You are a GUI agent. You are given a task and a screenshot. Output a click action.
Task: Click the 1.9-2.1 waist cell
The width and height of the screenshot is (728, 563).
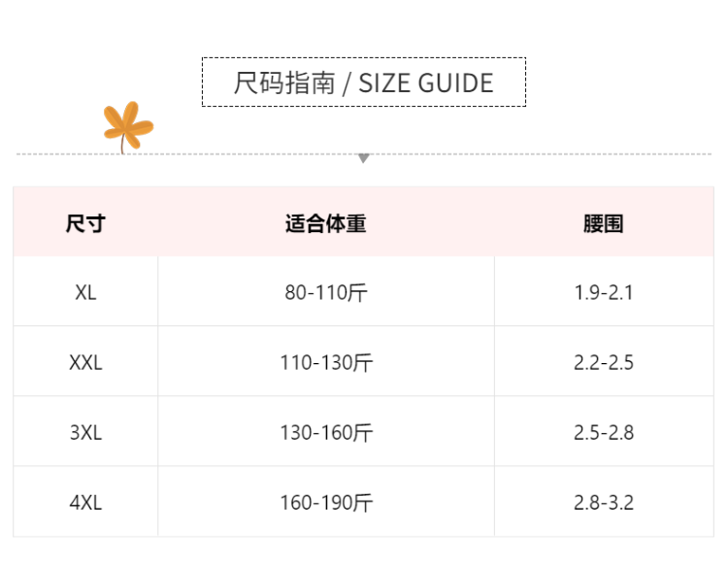(x=603, y=292)
